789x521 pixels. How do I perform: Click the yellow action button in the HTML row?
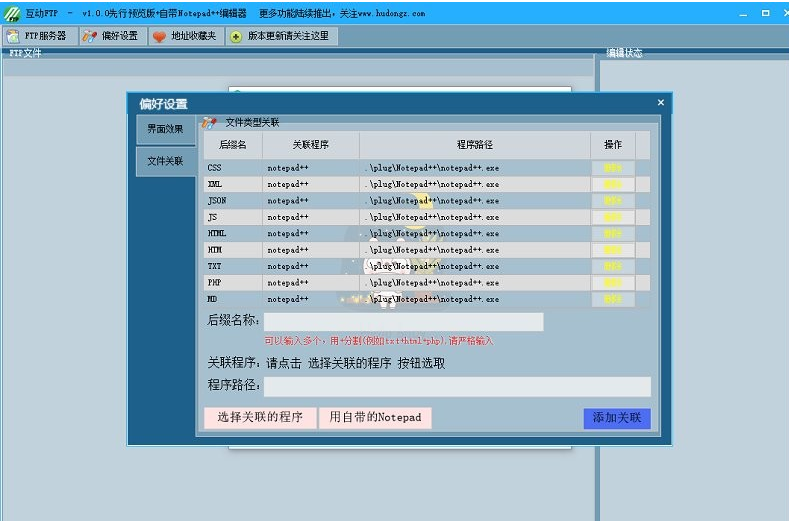click(613, 234)
